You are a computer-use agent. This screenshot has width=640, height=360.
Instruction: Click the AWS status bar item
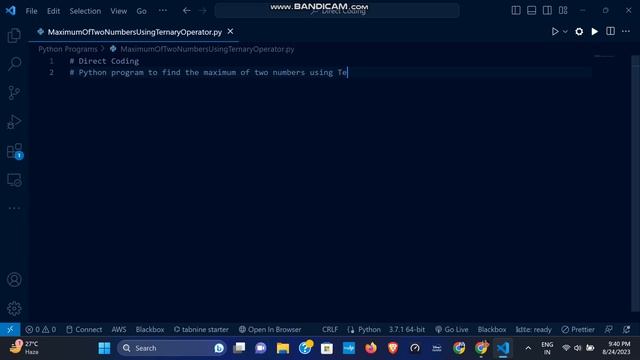coord(119,329)
